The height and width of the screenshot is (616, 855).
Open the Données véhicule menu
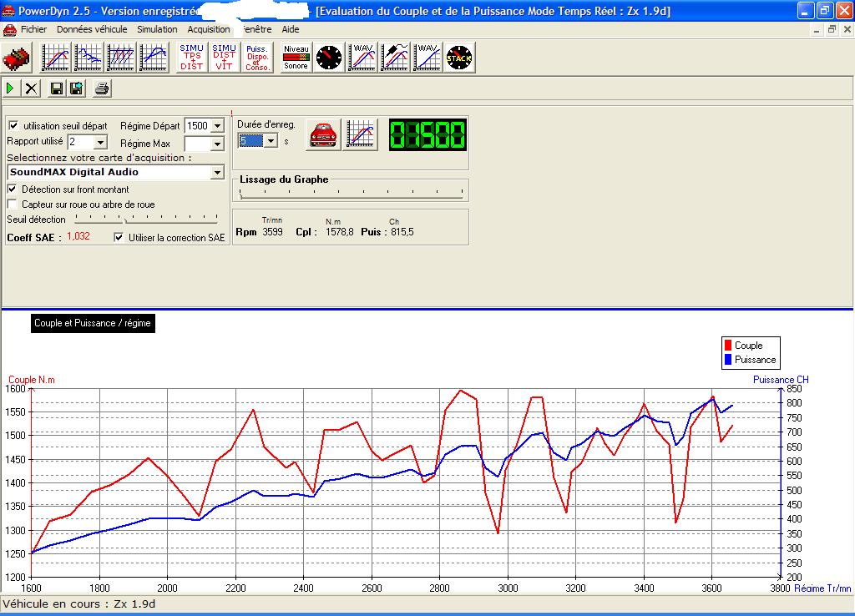92,29
